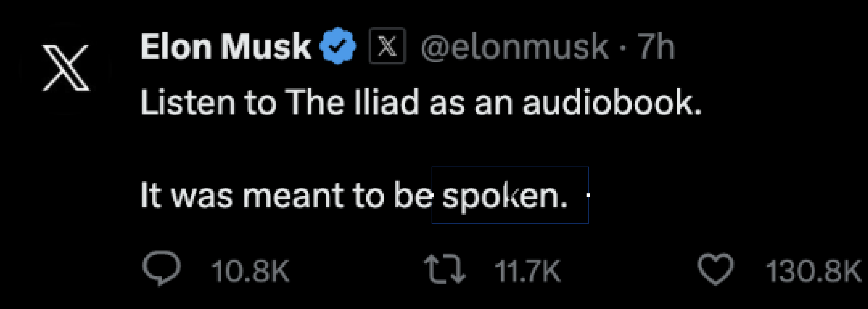Click the reply speech bubble icon

(x=161, y=268)
